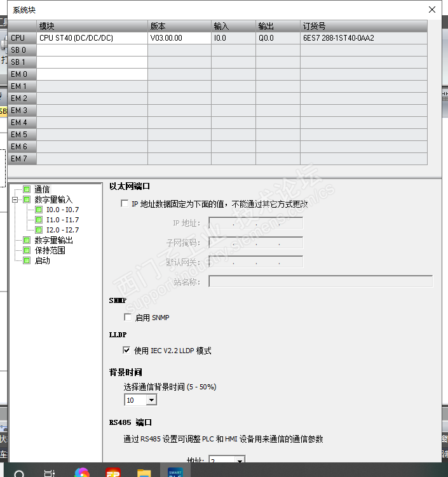Select the EM 1 row header
Image resolution: width=448 pixels, height=477 pixels.
pyautogui.click(x=22, y=86)
